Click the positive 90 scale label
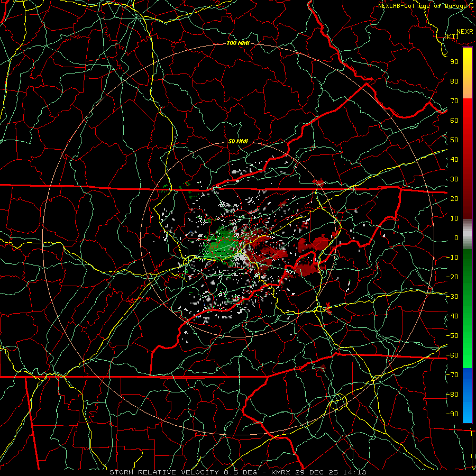 point(454,62)
